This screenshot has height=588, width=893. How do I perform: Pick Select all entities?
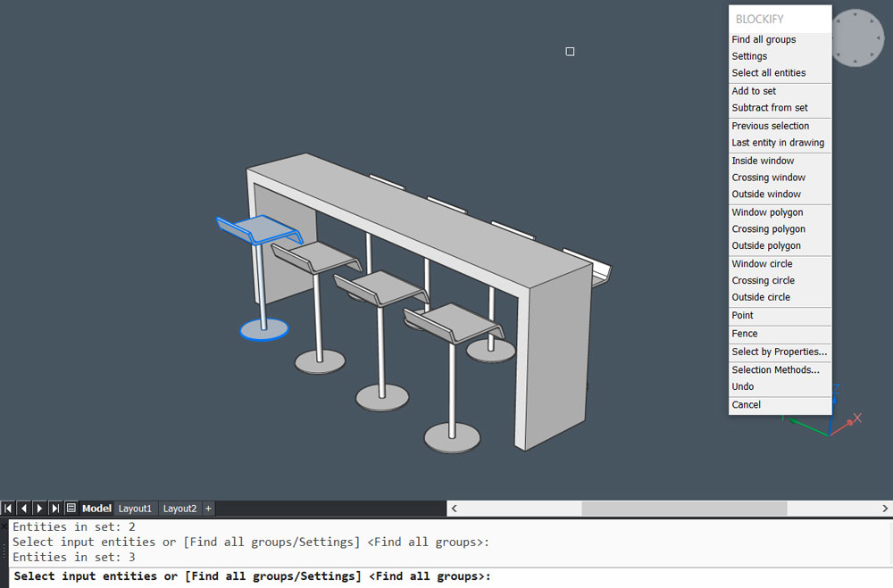coord(768,73)
